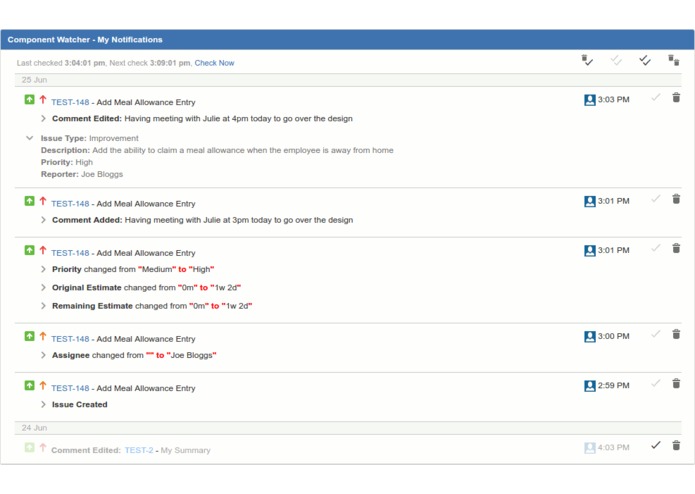
Task: Click orange priority arrow in Assignee changed entry
Action: [43, 336]
